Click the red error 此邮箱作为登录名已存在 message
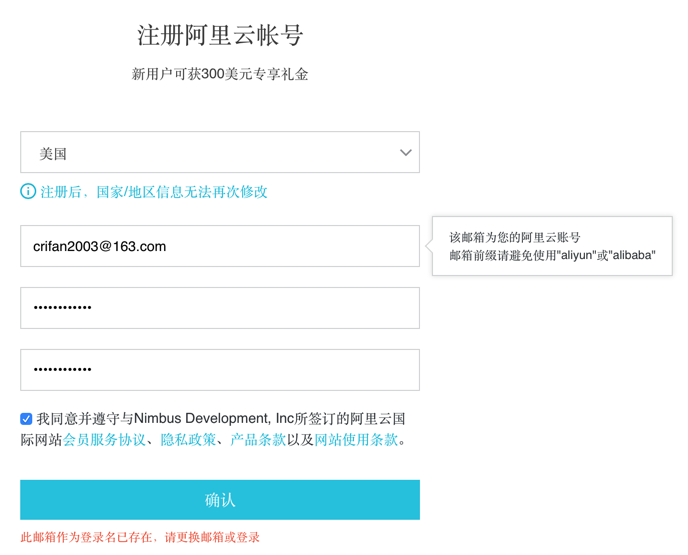 [x=140, y=537]
